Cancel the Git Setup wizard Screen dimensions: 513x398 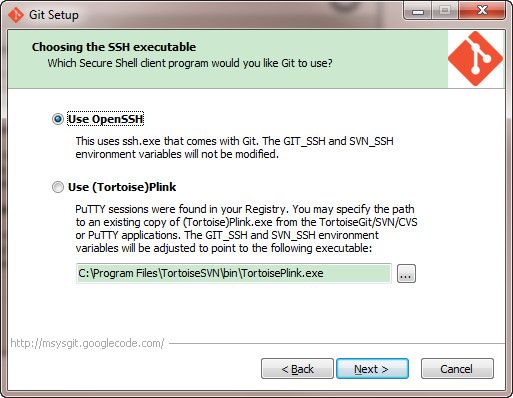click(x=457, y=369)
